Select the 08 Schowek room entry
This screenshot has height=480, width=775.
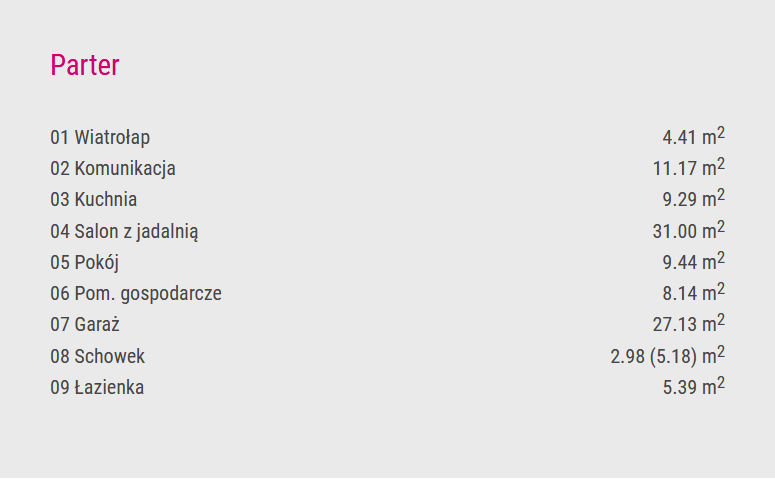coord(97,356)
